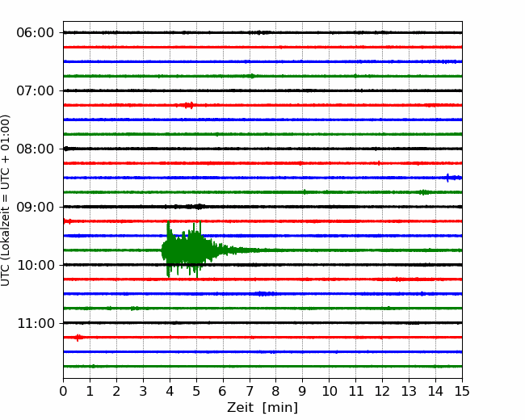The width and height of the screenshot is (525, 420).
Task: Click the x-axis tick label 10
Action: (x=329, y=391)
